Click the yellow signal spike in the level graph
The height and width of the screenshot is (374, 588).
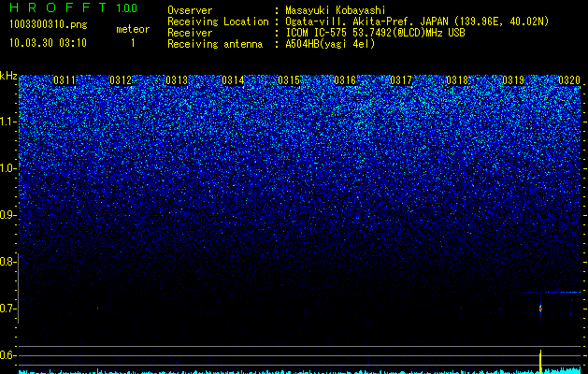540,361
